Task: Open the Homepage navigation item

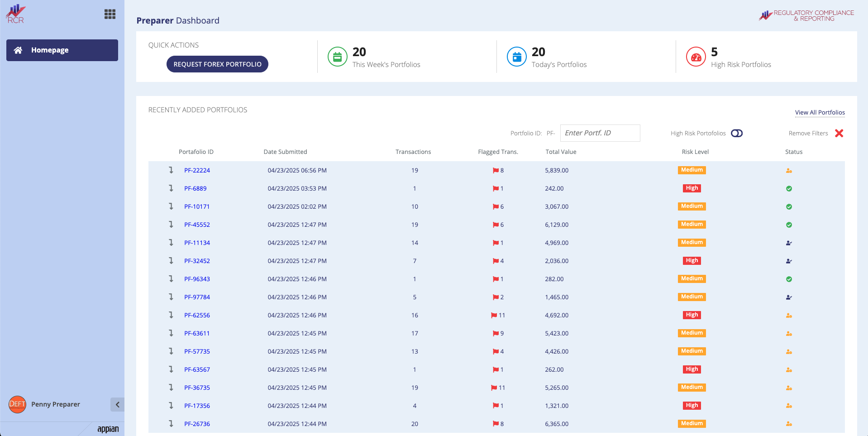Action: [62, 50]
